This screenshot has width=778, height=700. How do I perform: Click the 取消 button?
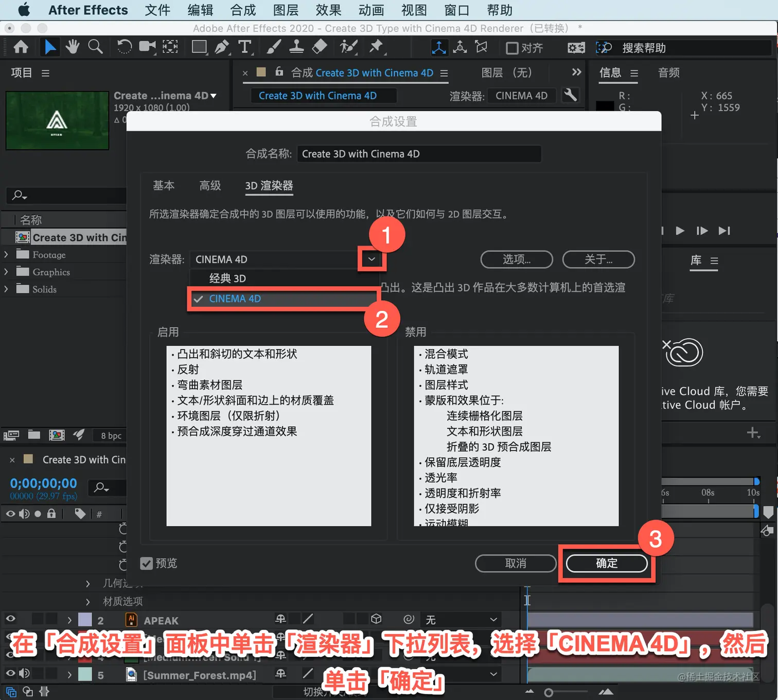516,564
